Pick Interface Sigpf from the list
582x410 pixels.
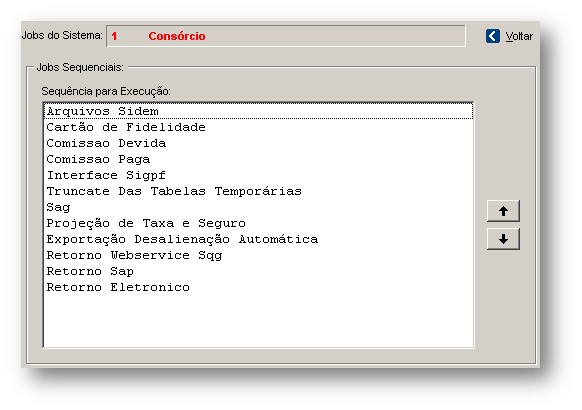pos(258,175)
